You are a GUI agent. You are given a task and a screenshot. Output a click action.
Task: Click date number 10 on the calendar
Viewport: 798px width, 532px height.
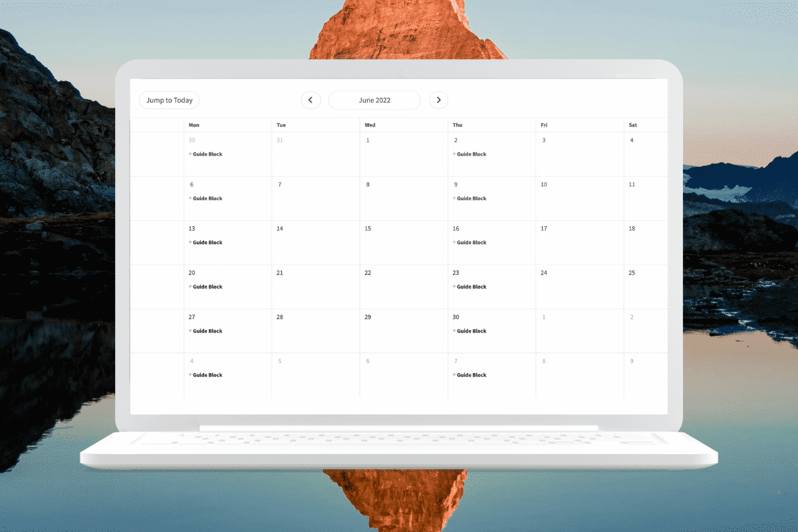pos(544,185)
